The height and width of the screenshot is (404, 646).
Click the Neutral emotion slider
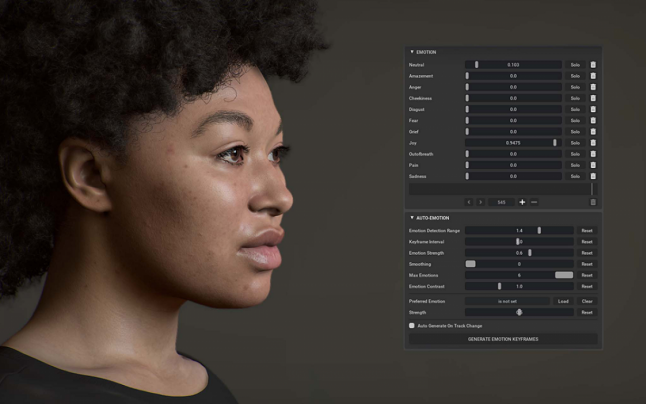point(513,65)
